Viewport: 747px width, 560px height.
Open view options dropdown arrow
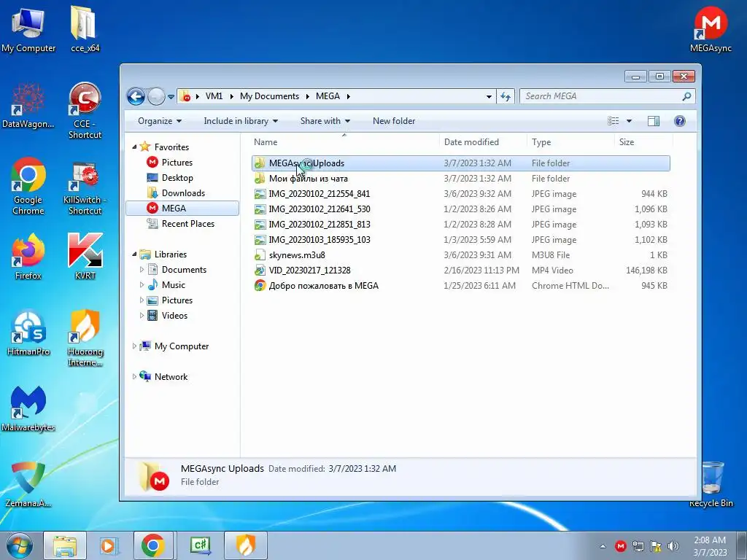tap(629, 121)
